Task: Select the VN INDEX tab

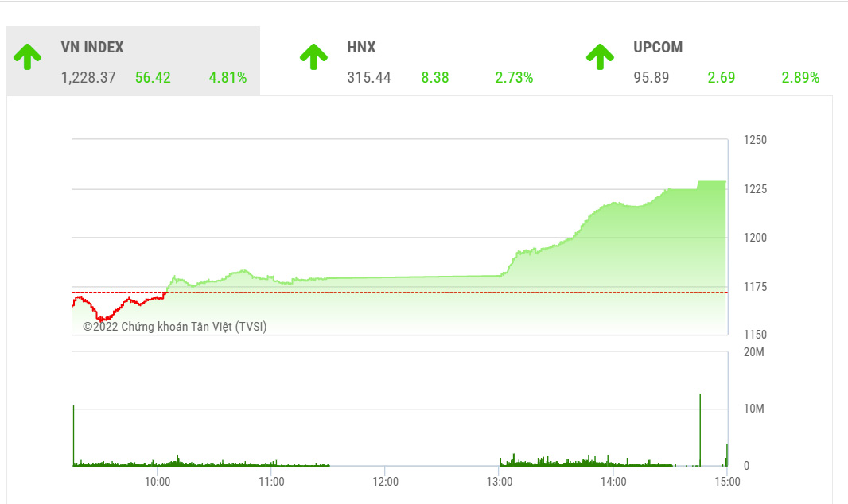Action: 133,61
